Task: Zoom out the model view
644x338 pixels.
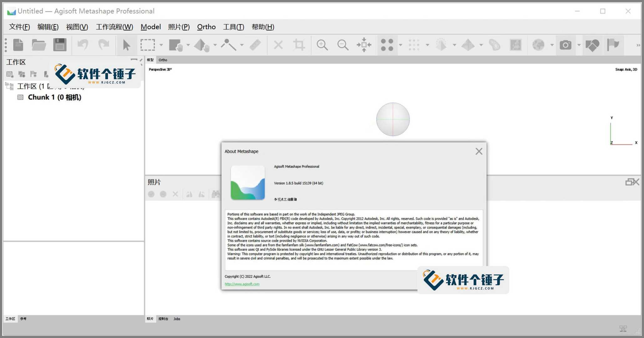Action: click(343, 45)
